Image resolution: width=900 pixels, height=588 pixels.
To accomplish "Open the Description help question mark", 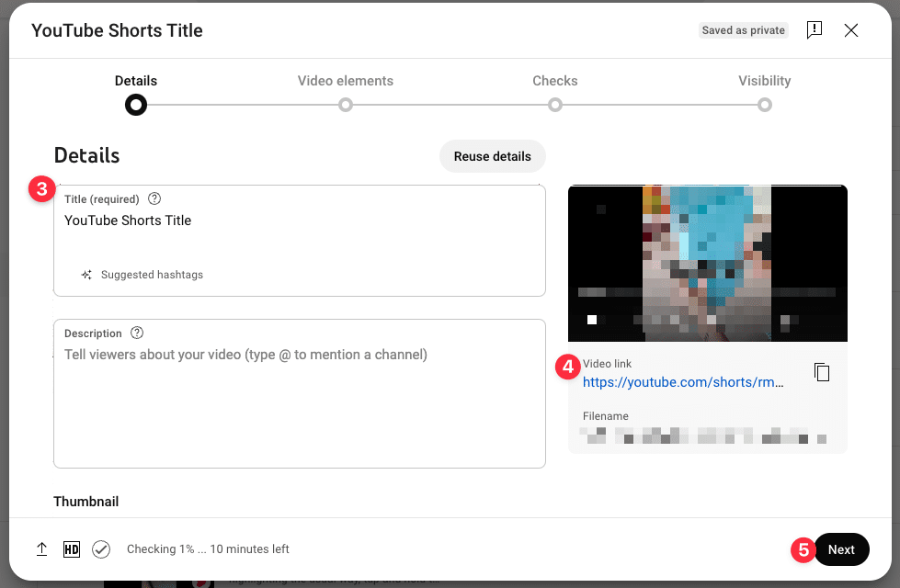I will 137,333.
